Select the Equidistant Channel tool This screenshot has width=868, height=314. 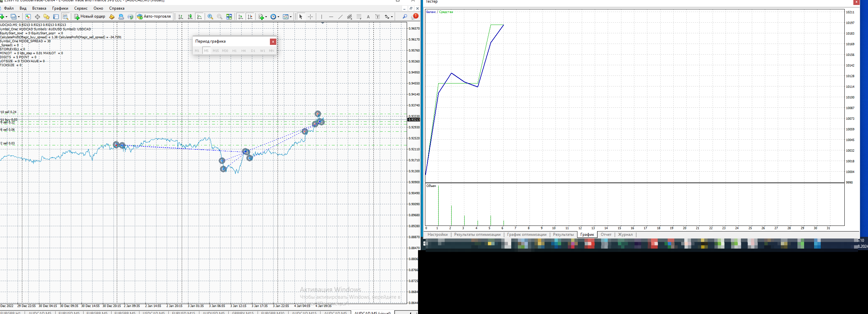click(x=350, y=17)
